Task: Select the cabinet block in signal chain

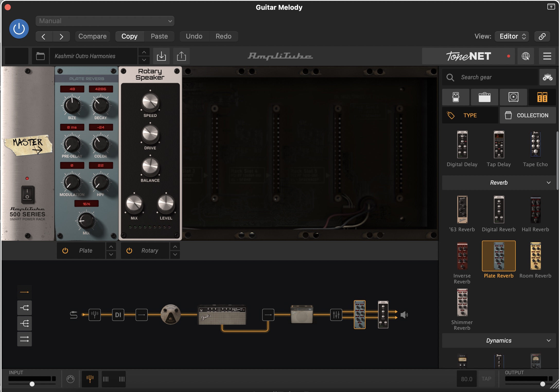Action: pyautogui.click(x=302, y=314)
